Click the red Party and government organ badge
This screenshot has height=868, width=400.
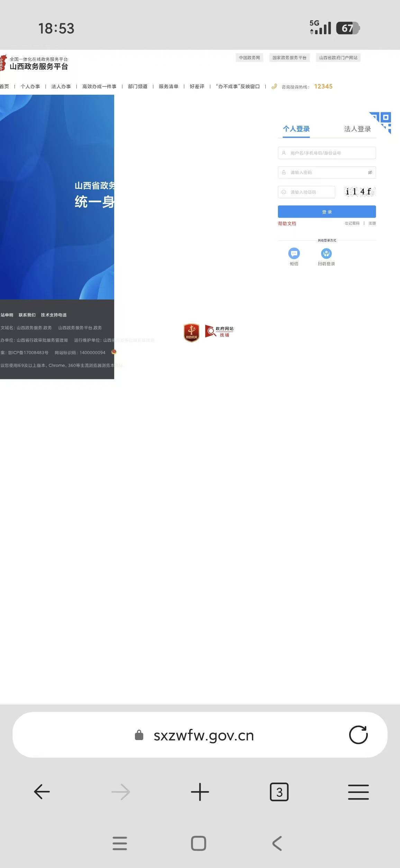click(191, 333)
